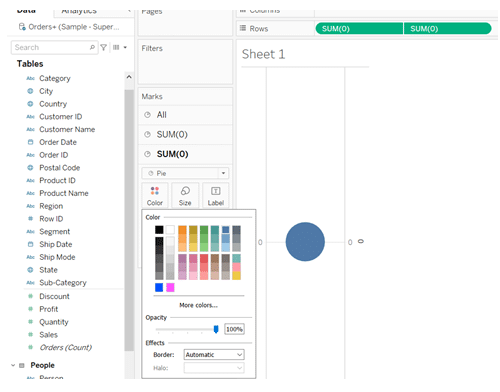
Task: Pick the bright blue custom swatch
Action: pos(159,287)
